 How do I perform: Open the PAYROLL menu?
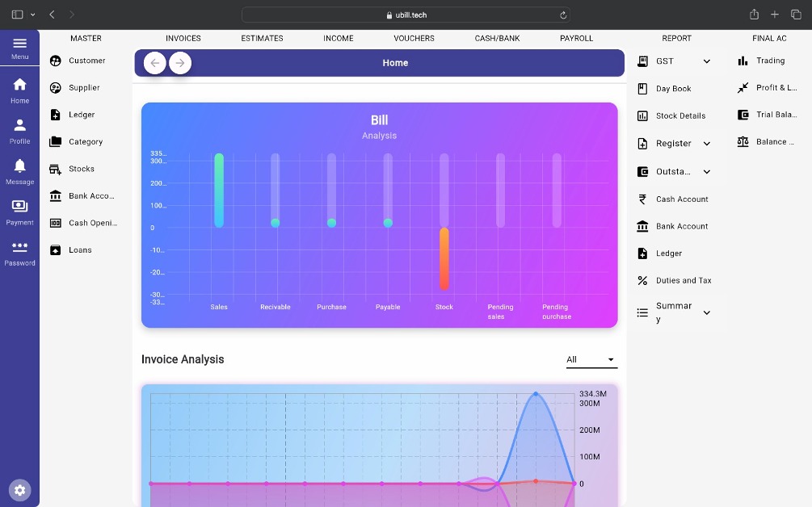pos(576,38)
